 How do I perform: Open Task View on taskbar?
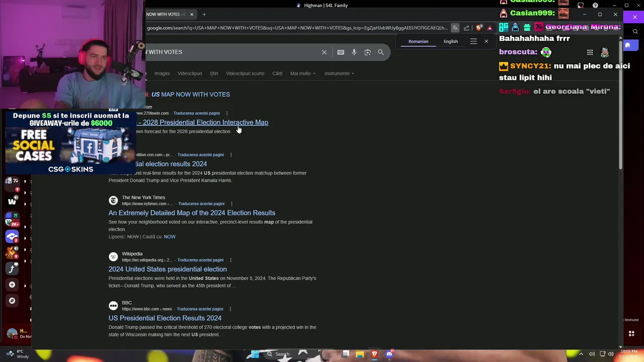(345, 354)
